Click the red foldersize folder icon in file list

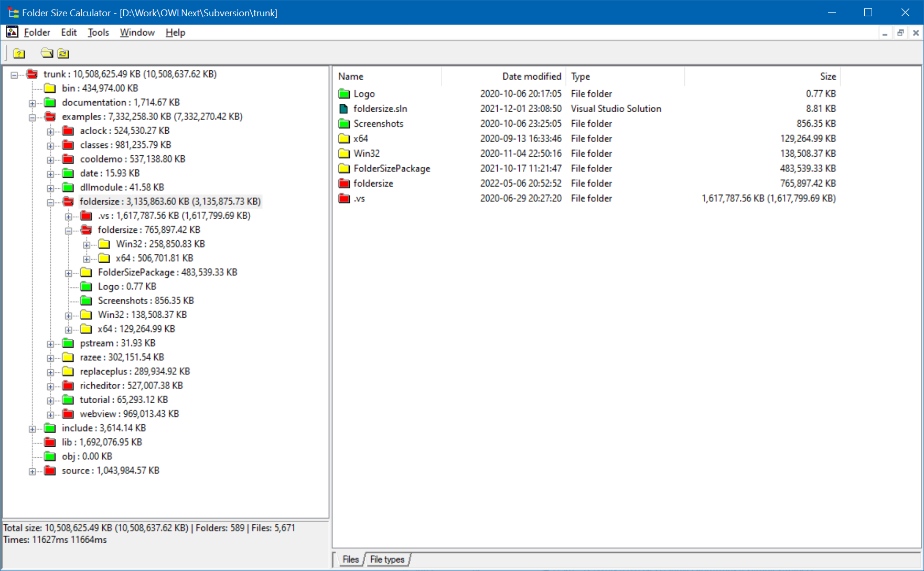[x=344, y=184]
